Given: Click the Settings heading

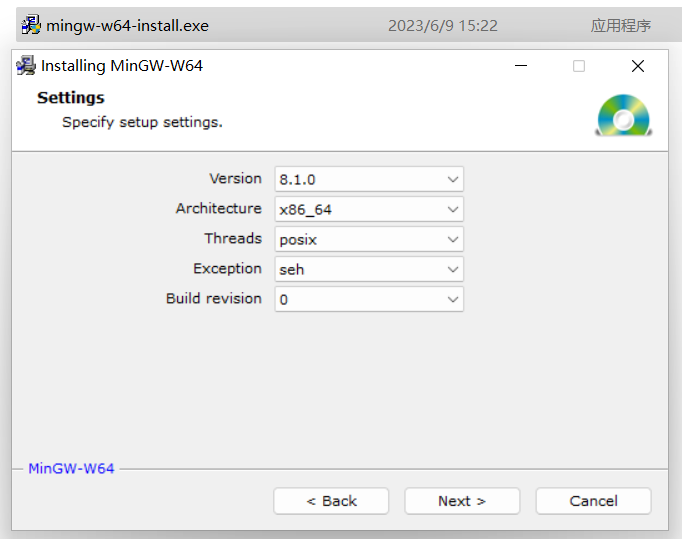Looking at the screenshot, I should pyautogui.click(x=71, y=98).
